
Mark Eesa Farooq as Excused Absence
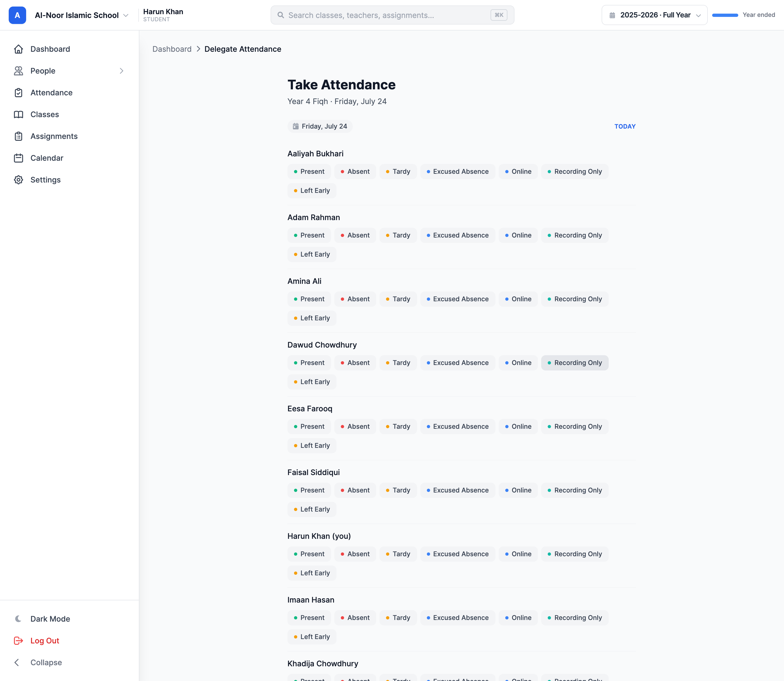pyautogui.click(x=458, y=426)
